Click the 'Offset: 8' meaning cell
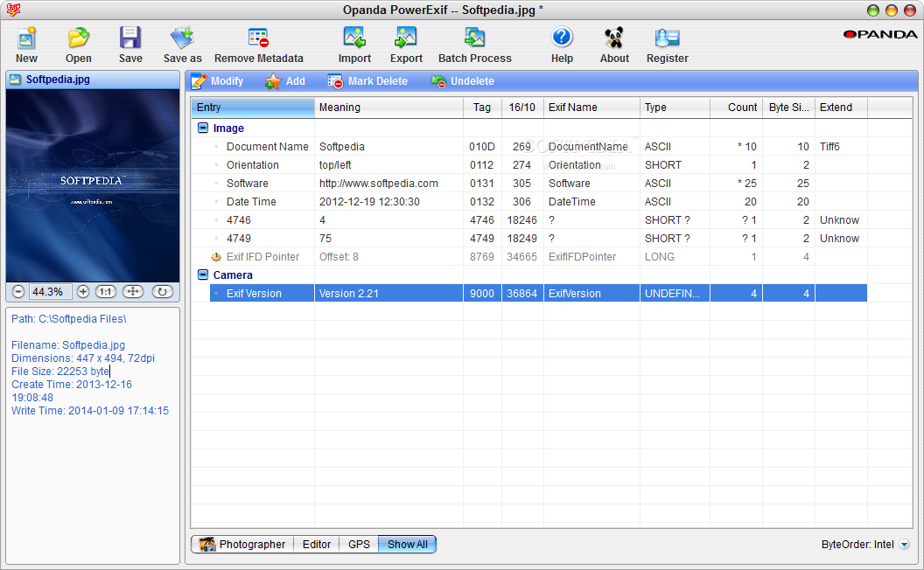 [388, 257]
